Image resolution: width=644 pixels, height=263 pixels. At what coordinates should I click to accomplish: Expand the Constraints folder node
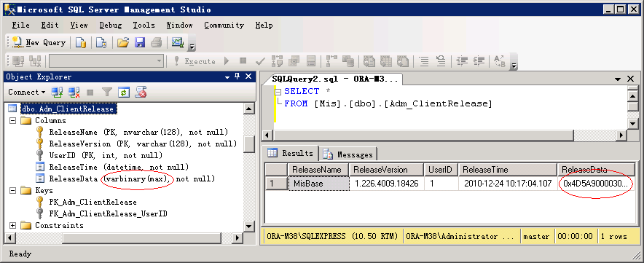(x=12, y=225)
